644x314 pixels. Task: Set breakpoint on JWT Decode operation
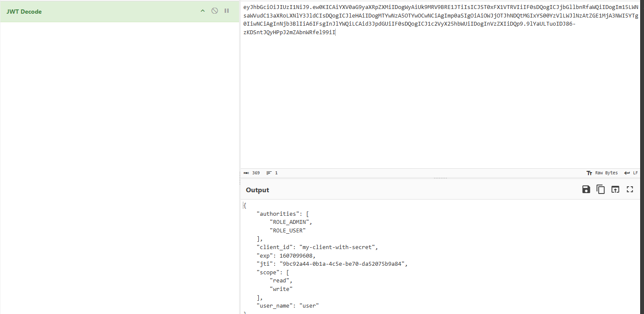click(x=227, y=11)
